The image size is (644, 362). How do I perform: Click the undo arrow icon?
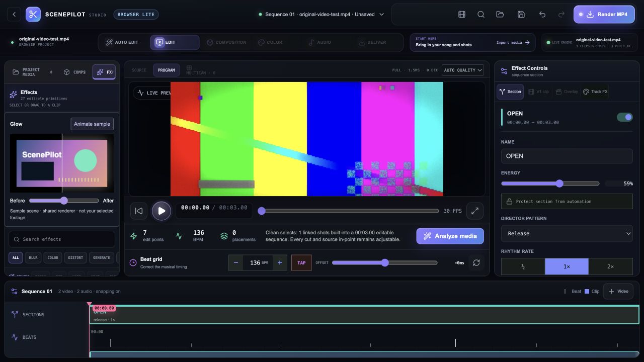542,15
